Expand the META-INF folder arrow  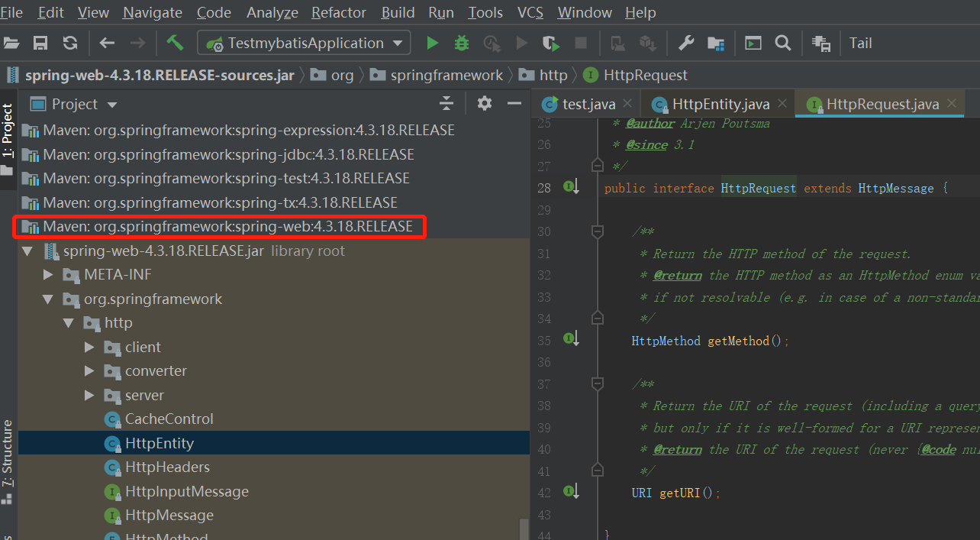pos(49,274)
